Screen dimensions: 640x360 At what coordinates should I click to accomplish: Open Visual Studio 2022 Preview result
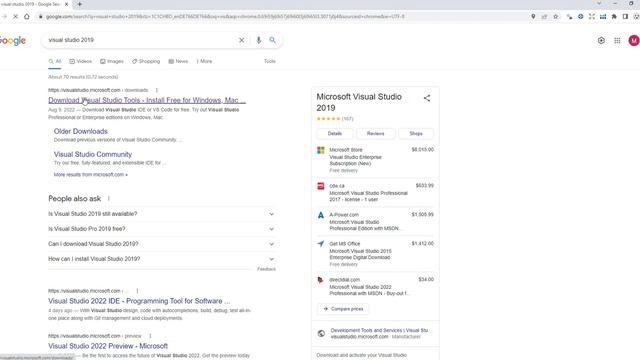(x=108, y=346)
